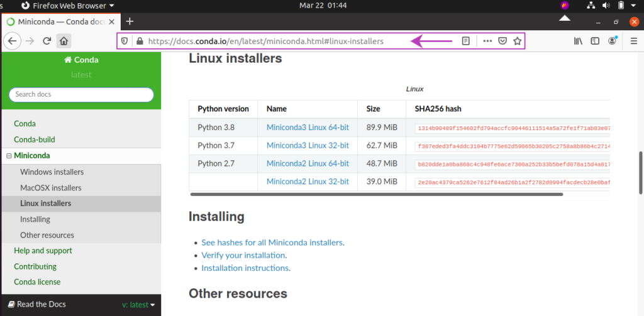Download Miniconda3 Linux 64-bit
The width and height of the screenshot is (644, 316).
[308, 128]
